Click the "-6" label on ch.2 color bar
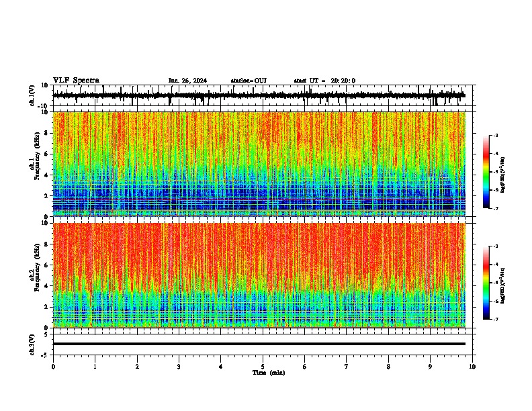The width and height of the screenshot is (532, 411). pos(495,301)
